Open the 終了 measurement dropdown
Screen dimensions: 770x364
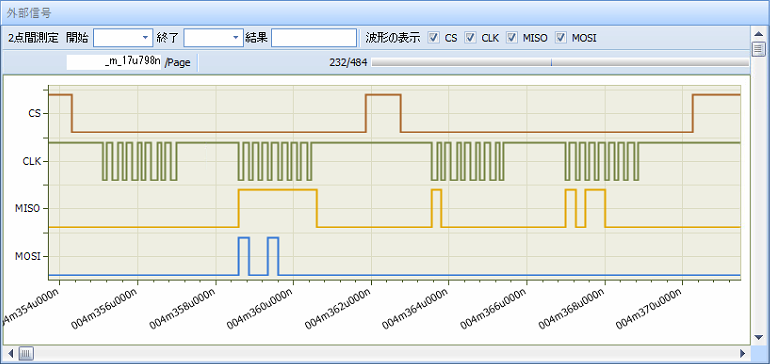tap(235, 37)
